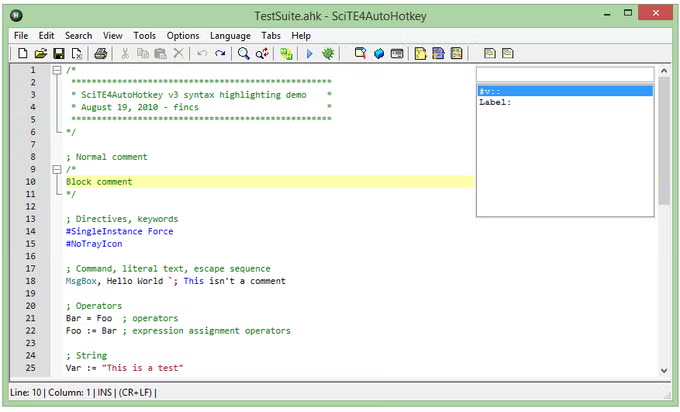Image resolution: width=680 pixels, height=412 pixels.
Task: Open a file with the folder icon
Action: click(41, 53)
